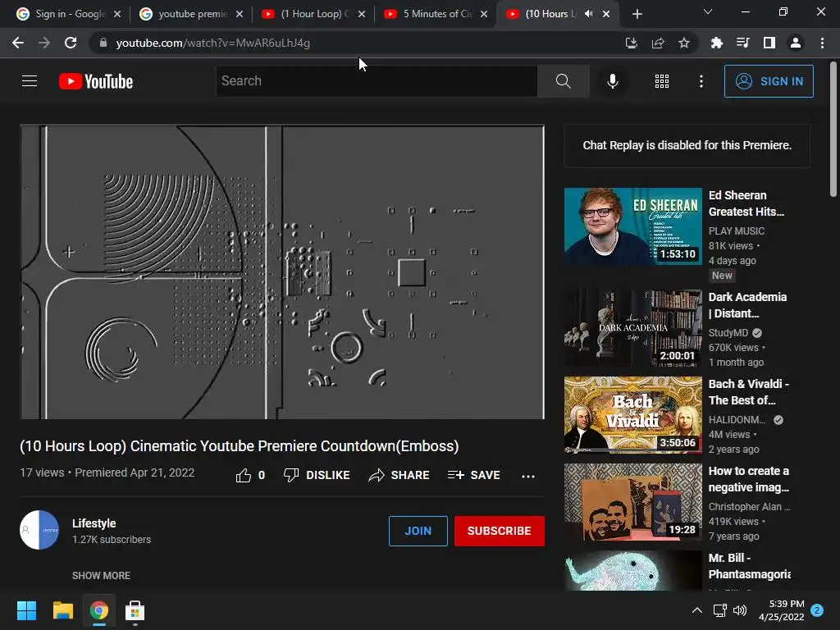Open Ed Sheeran Greatest Hits thumbnail

[632, 226]
